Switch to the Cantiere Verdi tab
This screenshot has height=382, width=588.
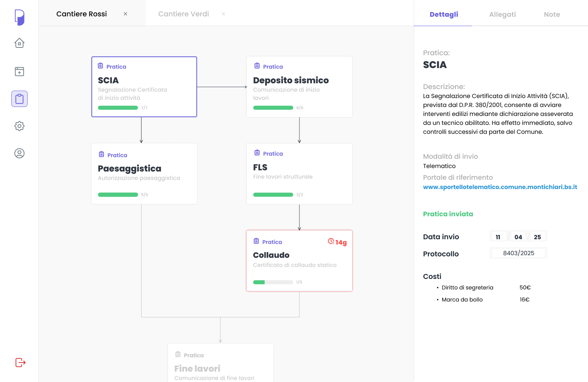(184, 14)
